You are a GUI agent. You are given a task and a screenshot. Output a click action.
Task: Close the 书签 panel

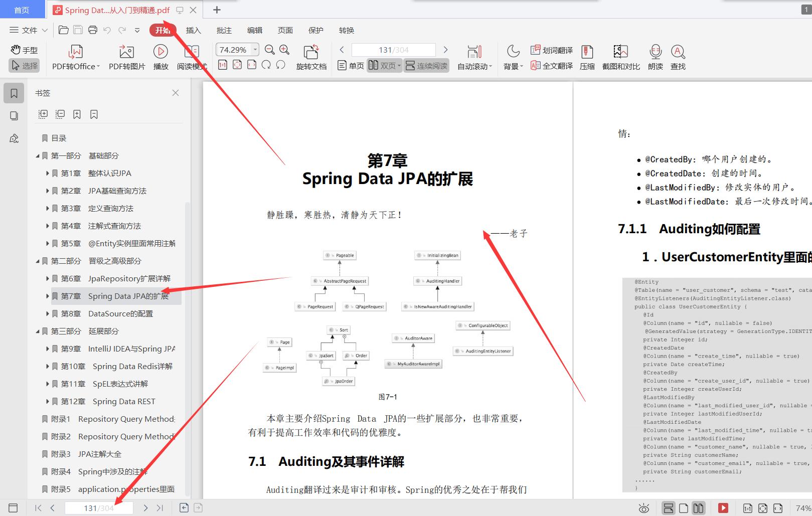pos(176,93)
